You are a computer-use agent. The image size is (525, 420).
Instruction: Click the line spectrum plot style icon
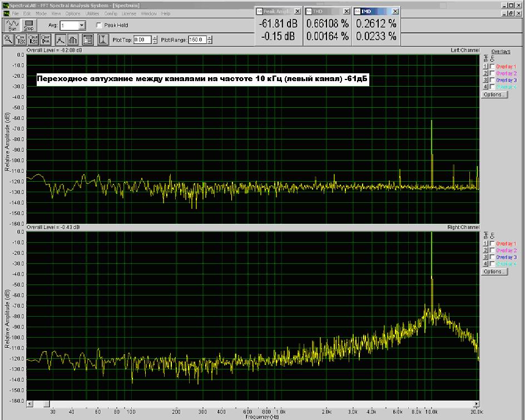click(x=59, y=39)
